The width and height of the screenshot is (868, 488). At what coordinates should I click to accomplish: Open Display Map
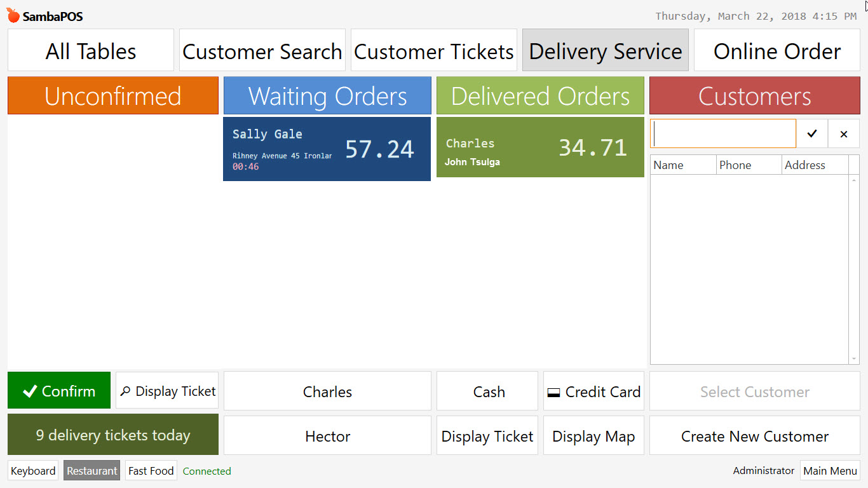tap(593, 436)
